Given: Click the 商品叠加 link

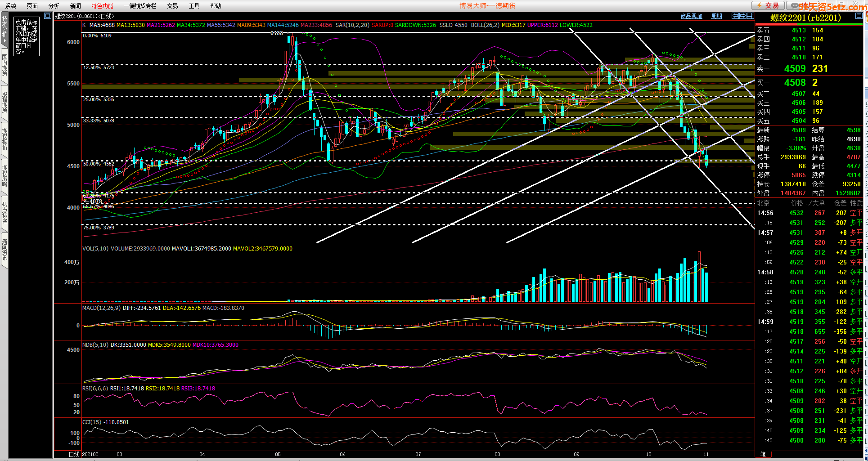Looking at the screenshot, I should [x=691, y=16].
